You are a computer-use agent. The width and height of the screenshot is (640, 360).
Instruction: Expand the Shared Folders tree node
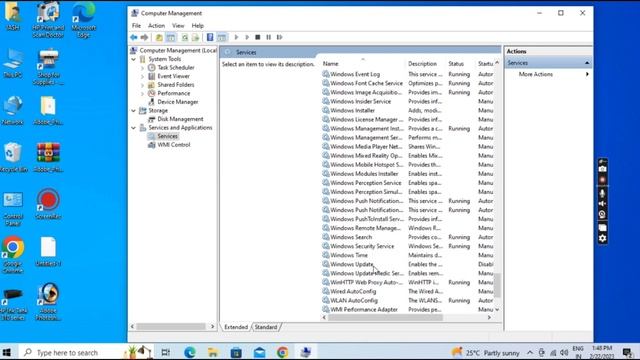142,85
